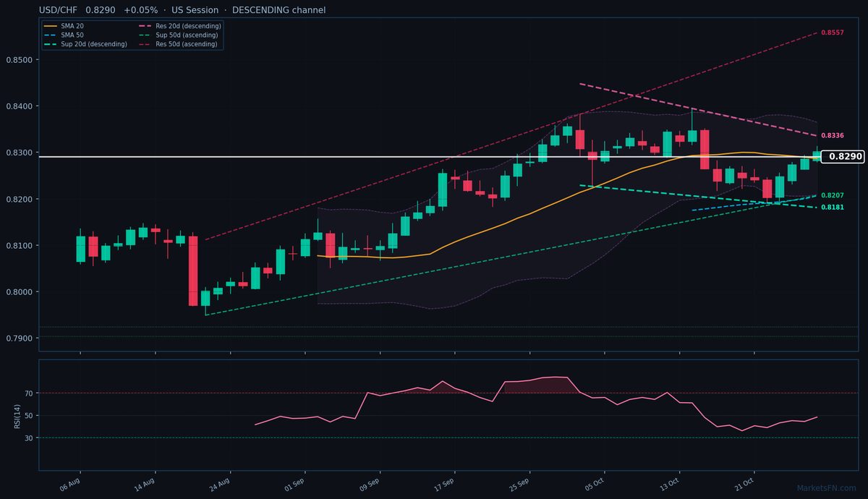Click the 21 Oct date label
This screenshot has height=499, width=868.
[745, 484]
